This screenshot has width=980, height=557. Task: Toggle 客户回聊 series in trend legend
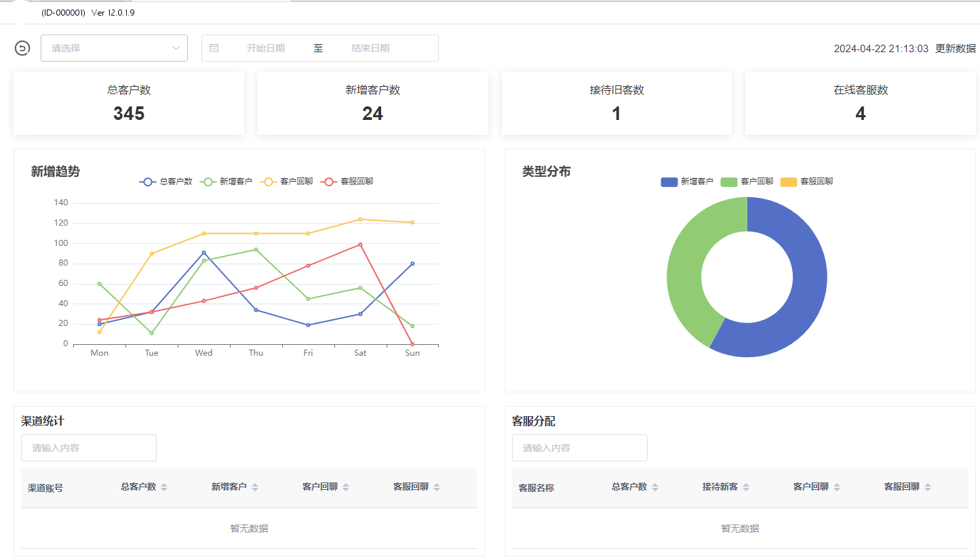(287, 182)
